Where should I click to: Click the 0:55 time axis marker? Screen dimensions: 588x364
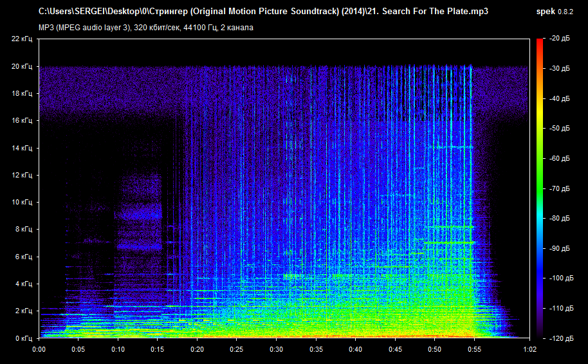tap(474, 349)
